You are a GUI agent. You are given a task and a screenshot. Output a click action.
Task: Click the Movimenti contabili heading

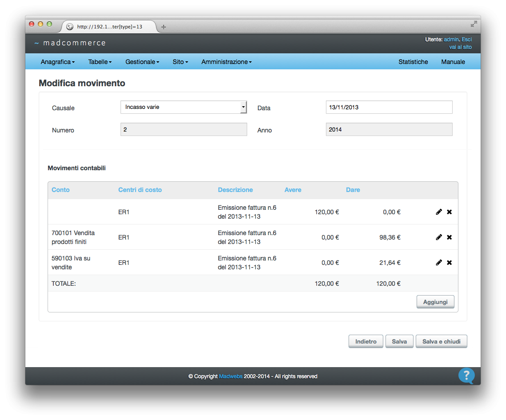76,168
